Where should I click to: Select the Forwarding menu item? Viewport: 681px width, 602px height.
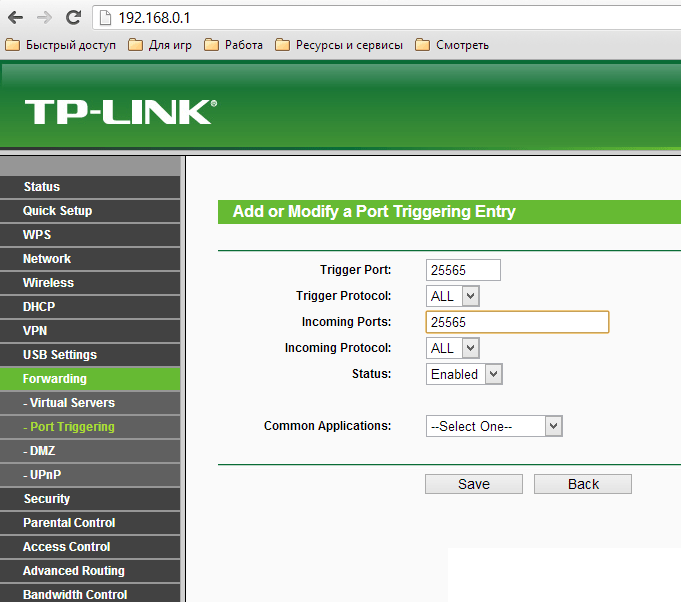point(90,379)
